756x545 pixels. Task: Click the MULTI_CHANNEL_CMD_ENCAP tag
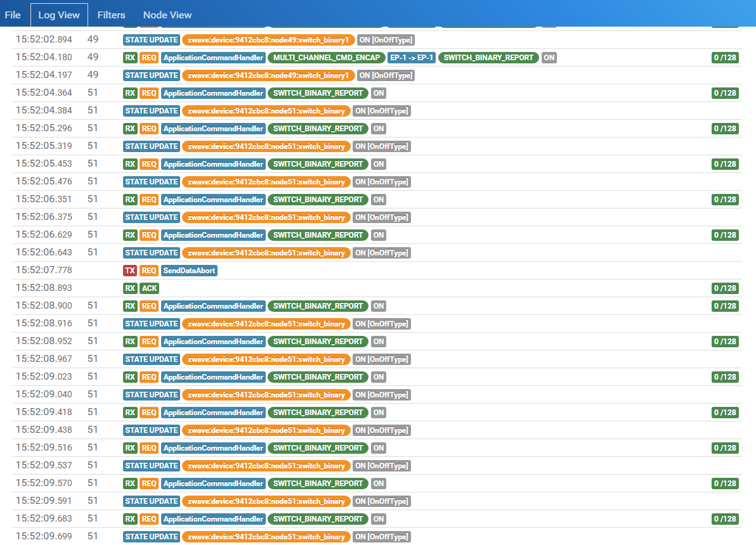click(x=327, y=57)
